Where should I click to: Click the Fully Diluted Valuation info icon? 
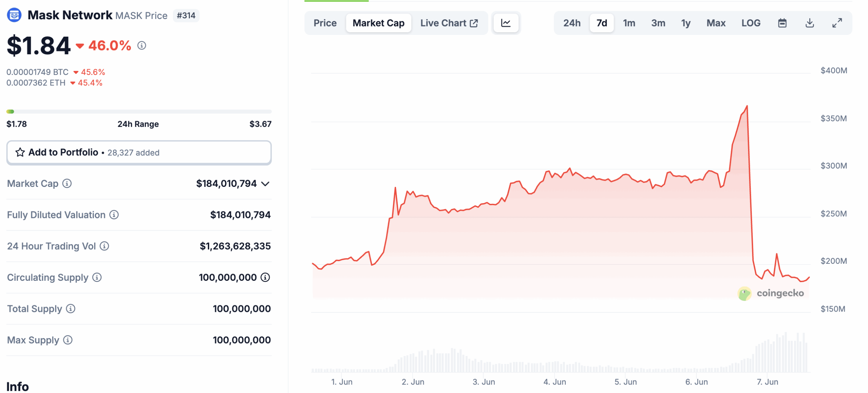(x=114, y=214)
